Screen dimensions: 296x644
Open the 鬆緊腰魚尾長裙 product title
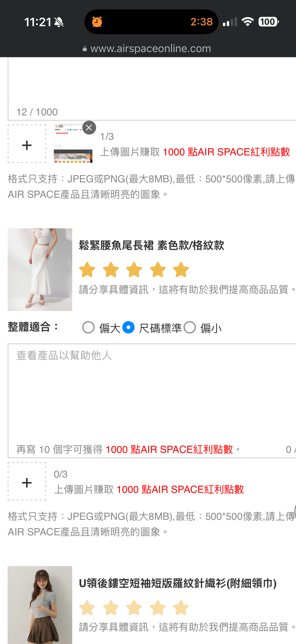point(151,245)
